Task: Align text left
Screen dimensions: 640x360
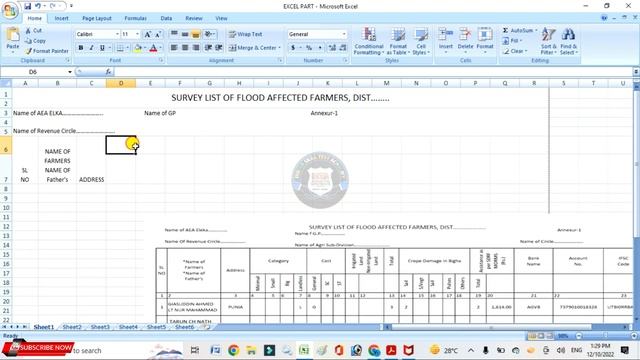Action: 174,48
